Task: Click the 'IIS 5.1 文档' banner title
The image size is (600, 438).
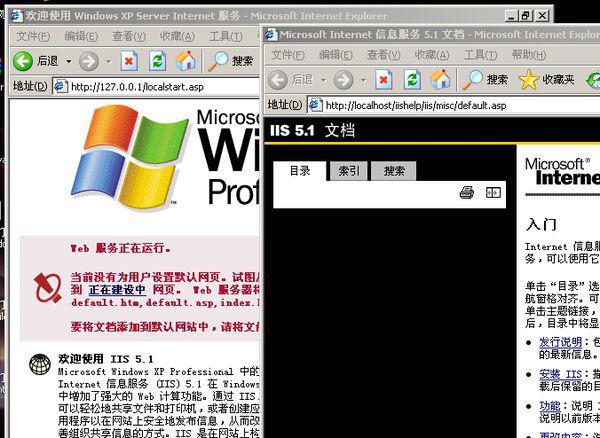Action: pyautogui.click(x=312, y=130)
